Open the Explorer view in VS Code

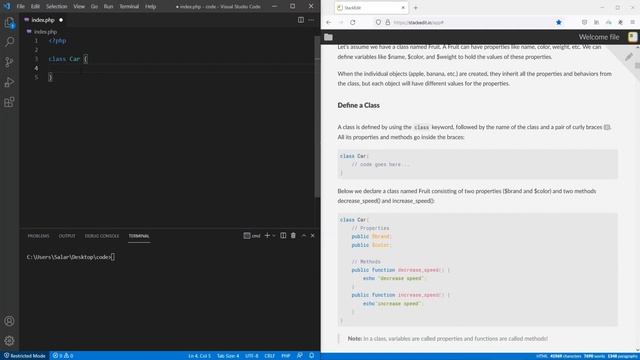(x=9, y=22)
